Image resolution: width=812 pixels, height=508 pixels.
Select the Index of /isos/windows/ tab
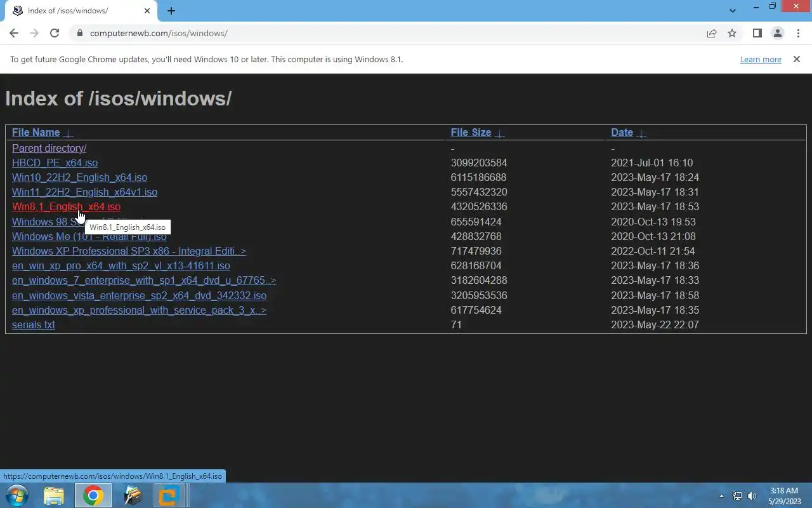coord(81,11)
